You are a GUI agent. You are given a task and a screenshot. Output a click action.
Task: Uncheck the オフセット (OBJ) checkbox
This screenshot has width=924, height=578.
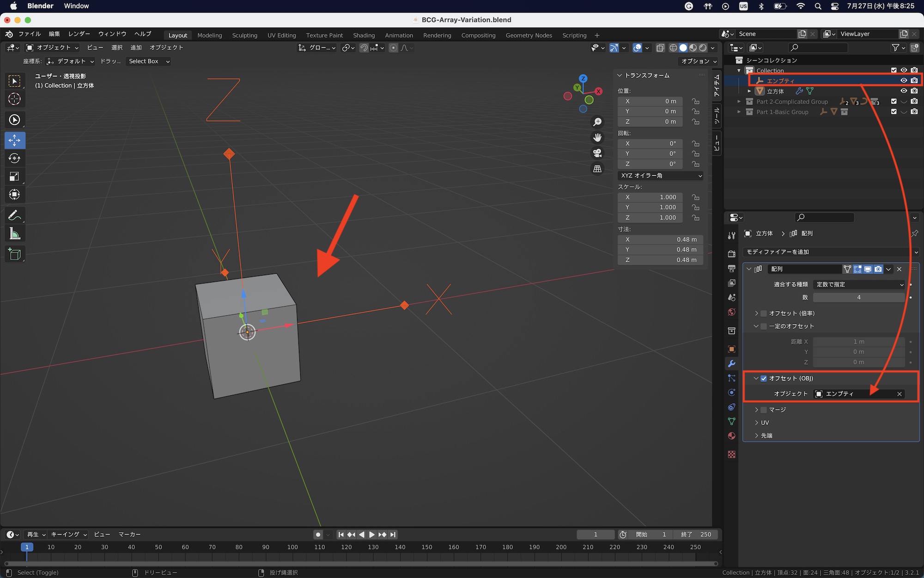(x=764, y=378)
